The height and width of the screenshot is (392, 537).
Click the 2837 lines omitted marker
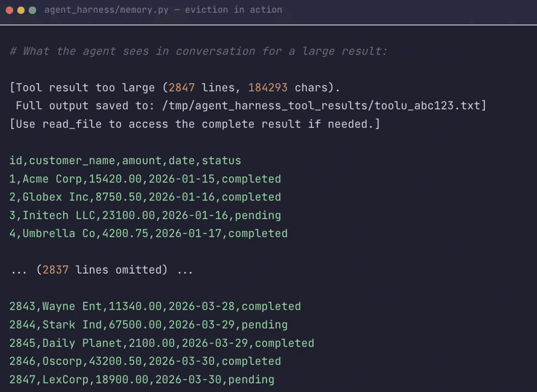[x=101, y=270]
